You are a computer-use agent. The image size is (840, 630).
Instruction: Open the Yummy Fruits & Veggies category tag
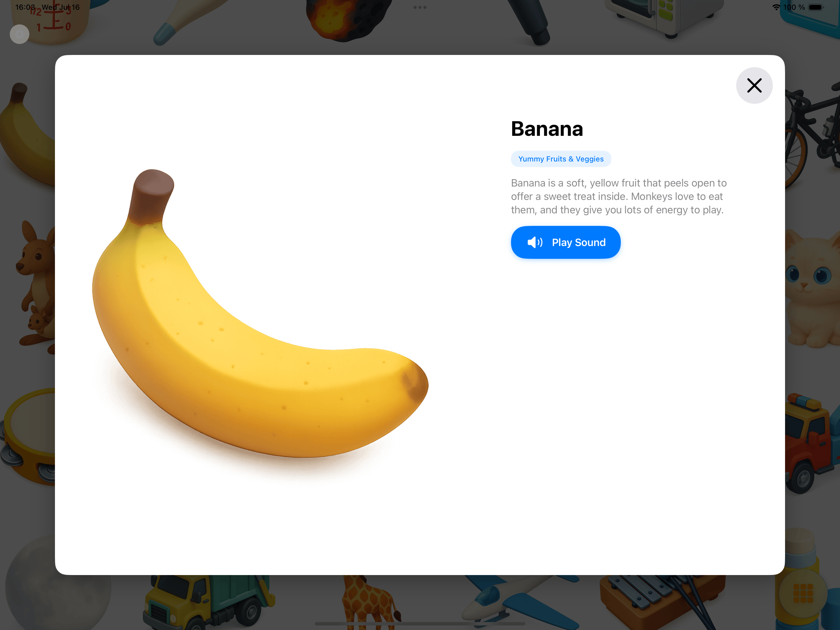pyautogui.click(x=561, y=159)
